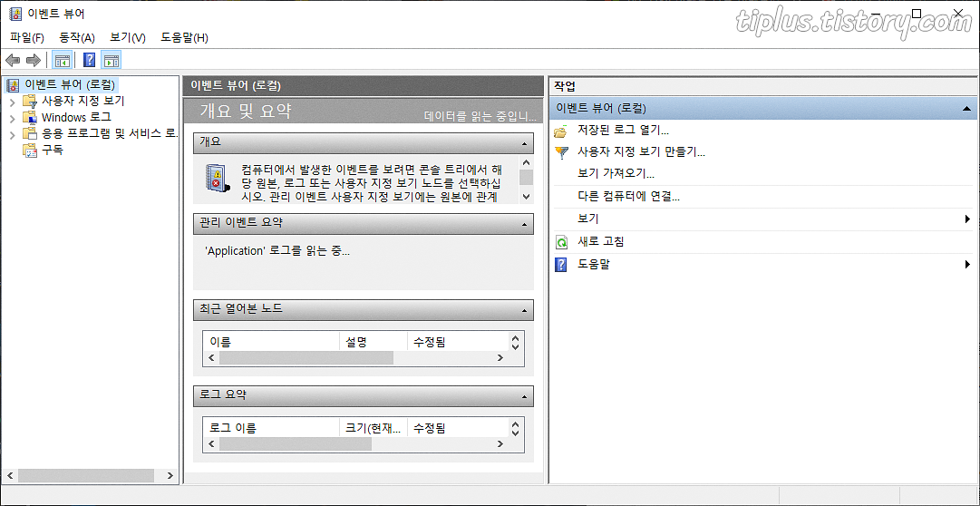This screenshot has height=506, width=980.
Task: Click the 'Application' 로그를 읽는 중... text
Action: coord(277,251)
